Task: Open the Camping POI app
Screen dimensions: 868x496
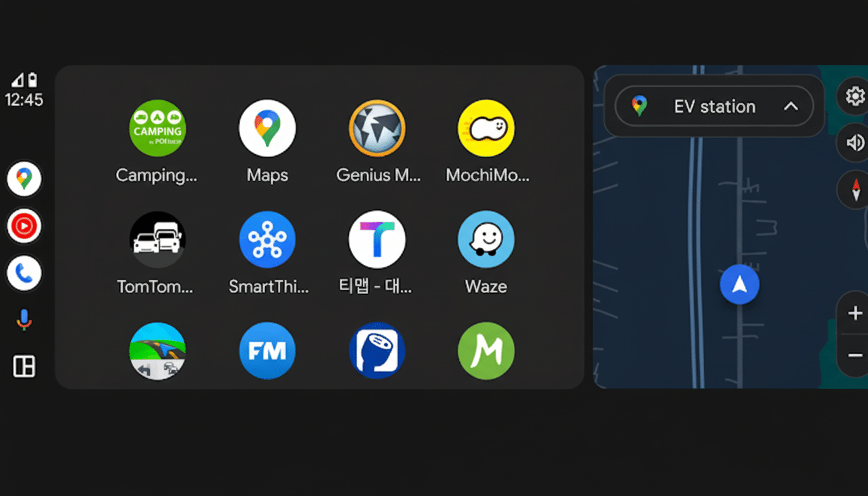Action: [158, 128]
